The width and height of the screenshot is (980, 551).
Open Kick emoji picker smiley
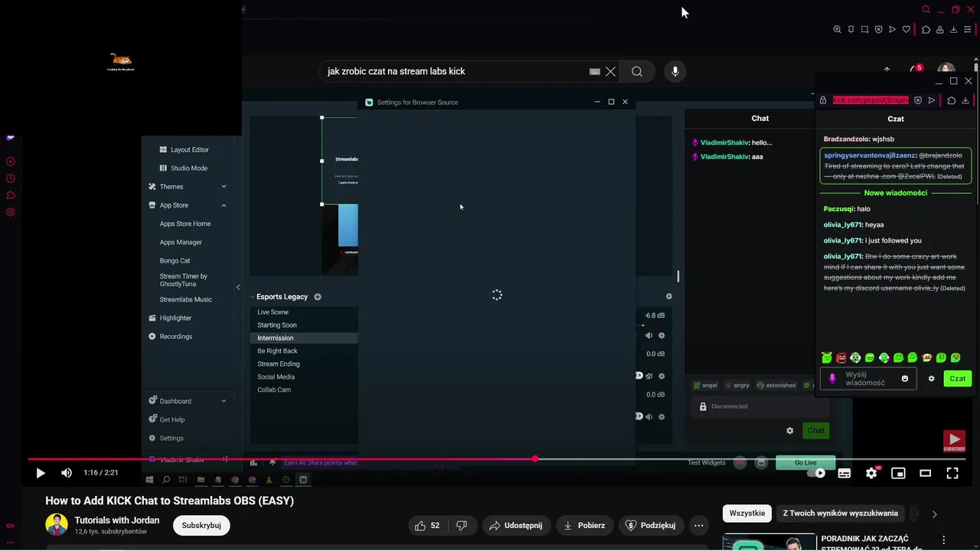905,379
